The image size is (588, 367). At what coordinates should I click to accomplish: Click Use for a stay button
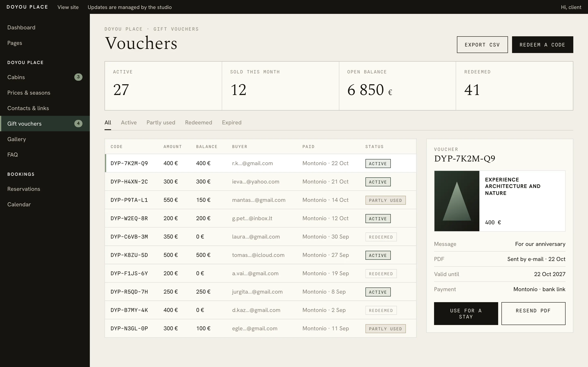pyautogui.click(x=466, y=314)
